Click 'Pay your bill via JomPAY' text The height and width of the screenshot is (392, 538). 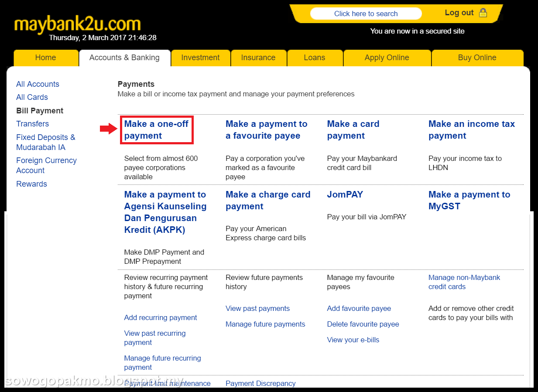[367, 217]
